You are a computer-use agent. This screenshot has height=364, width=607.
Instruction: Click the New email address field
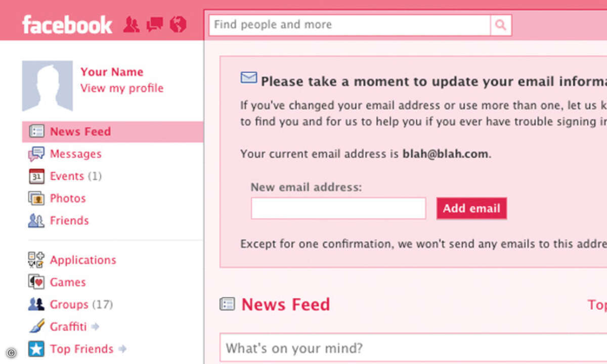pos(338,208)
